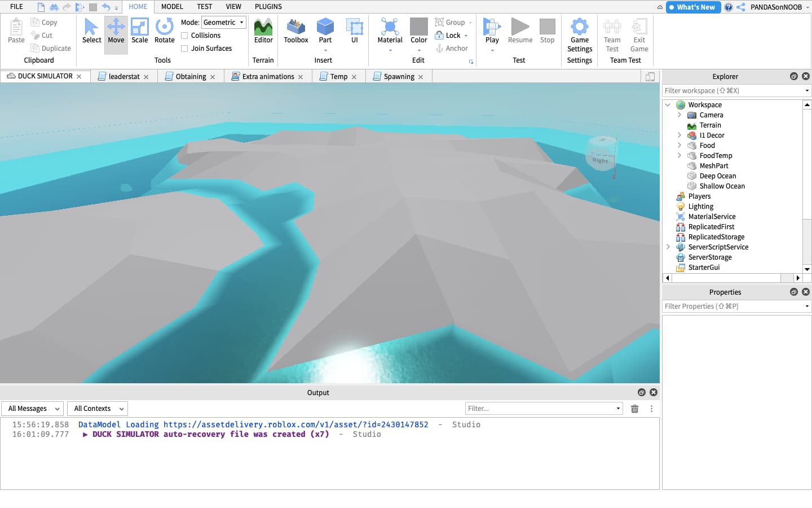This screenshot has width=812, height=508.
Task: Choose the Scale tool
Action: point(139,31)
